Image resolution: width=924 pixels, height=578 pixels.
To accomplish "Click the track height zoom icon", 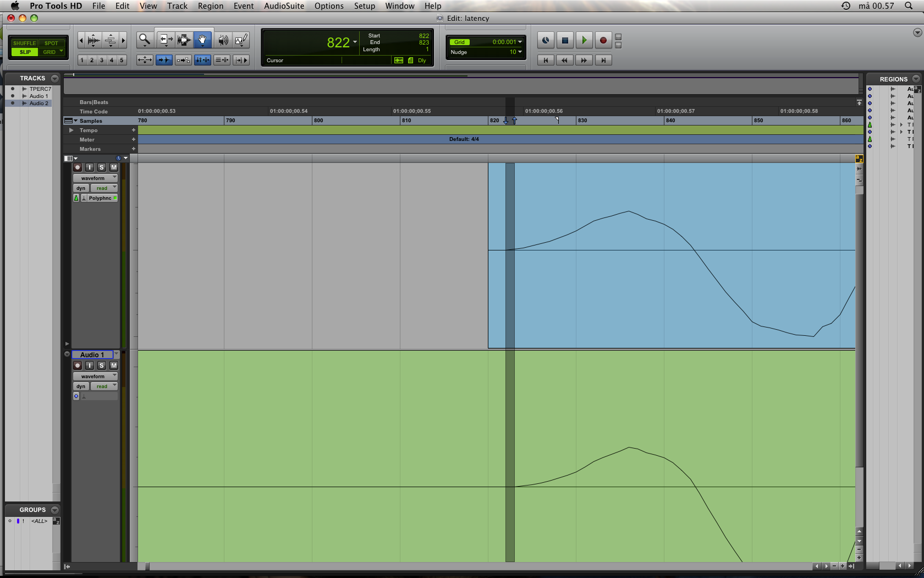I will (111, 40).
